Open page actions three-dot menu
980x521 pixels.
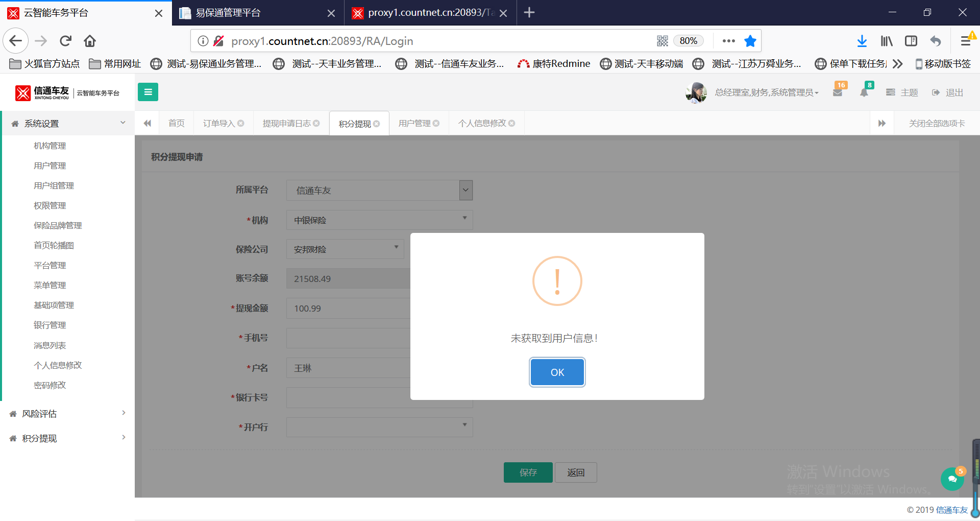(728, 41)
